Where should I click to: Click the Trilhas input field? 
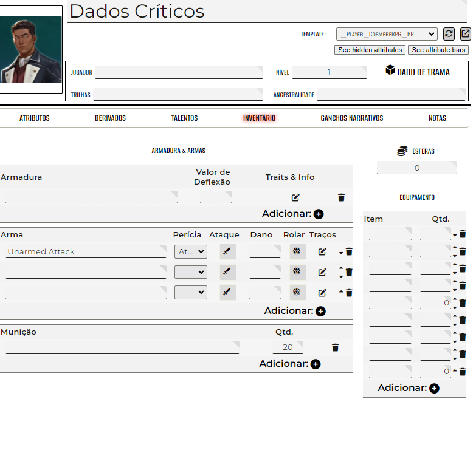[x=178, y=94]
